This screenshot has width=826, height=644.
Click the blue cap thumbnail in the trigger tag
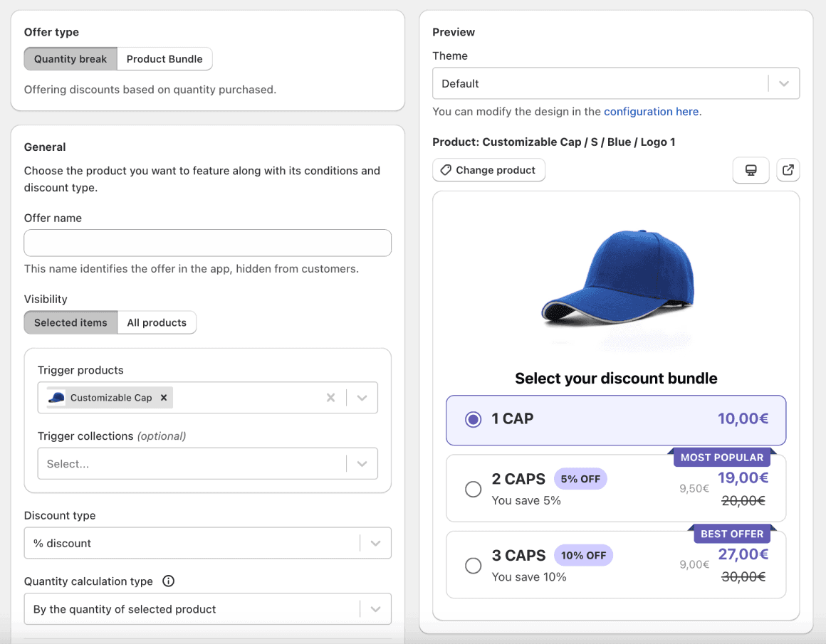56,398
